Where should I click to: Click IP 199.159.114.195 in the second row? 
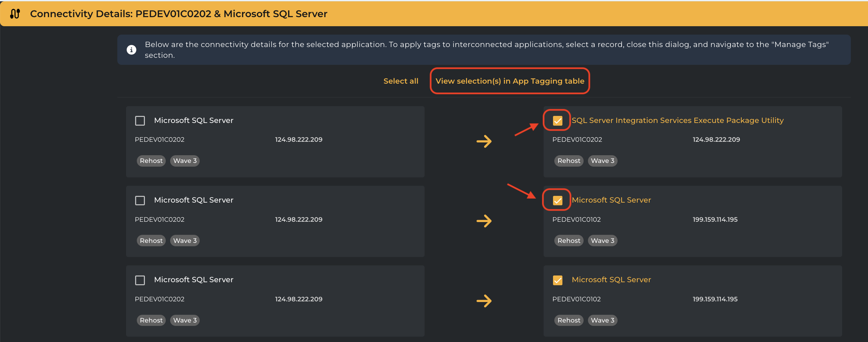[715, 219]
